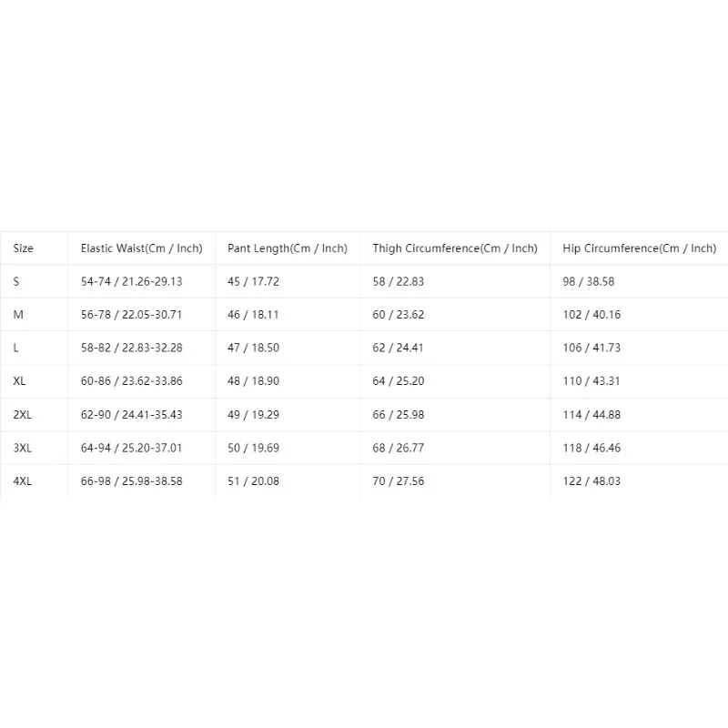This screenshot has height=728, width=728.
Task: Select the 4XL size row label
Action: (22, 481)
